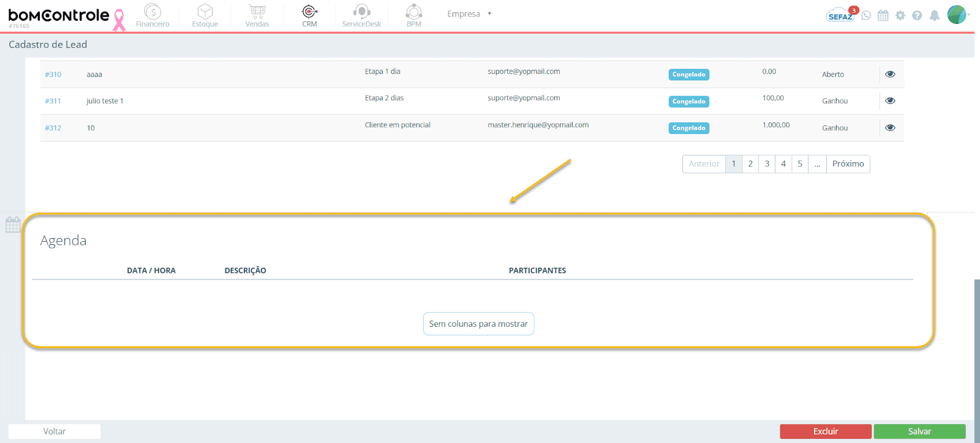Viewport: 980px width, 443px height.
Task: Click email suporte@yopmail.com in aaaa row
Action: coord(524,72)
